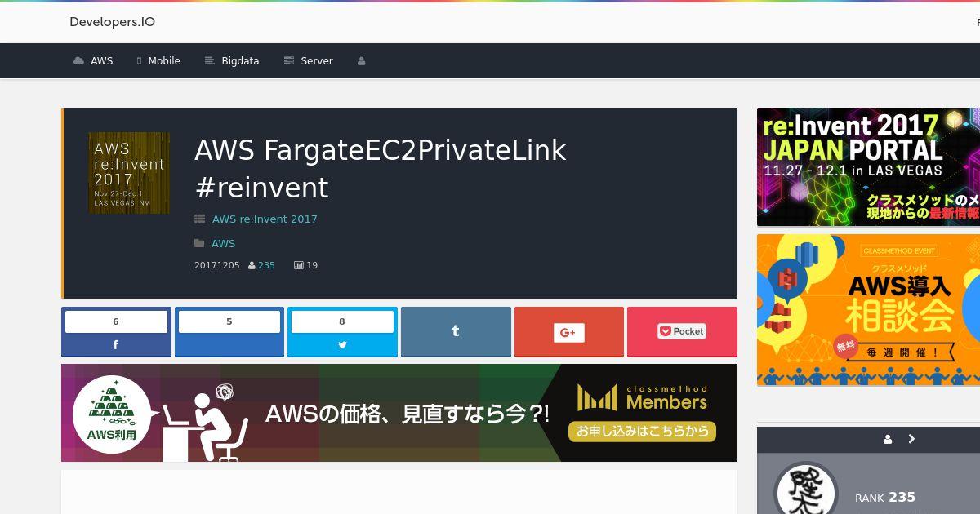980x514 pixels.
Task: Click the list icon beside AWS re:Invent 2017
Action: (199, 219)
